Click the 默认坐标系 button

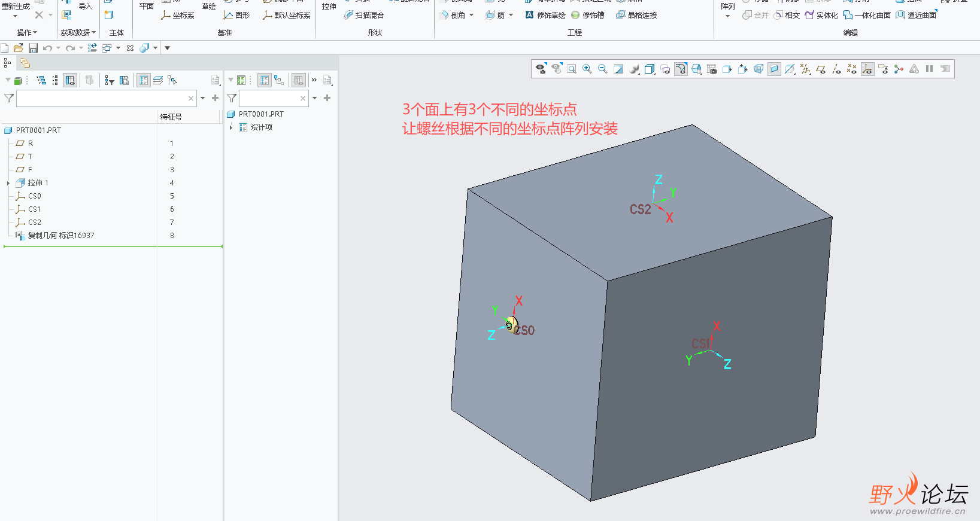pos(287,15)
